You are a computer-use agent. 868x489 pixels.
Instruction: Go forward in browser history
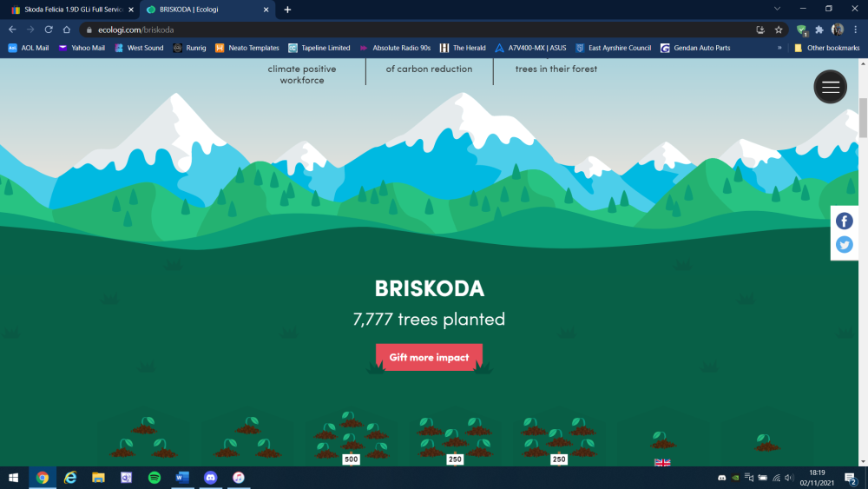point(30,30)
